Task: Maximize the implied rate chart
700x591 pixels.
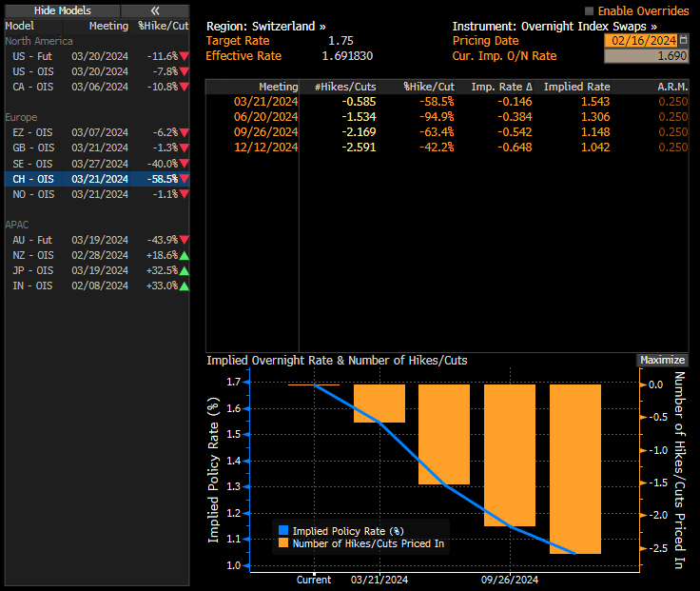Action: [662, 360]
